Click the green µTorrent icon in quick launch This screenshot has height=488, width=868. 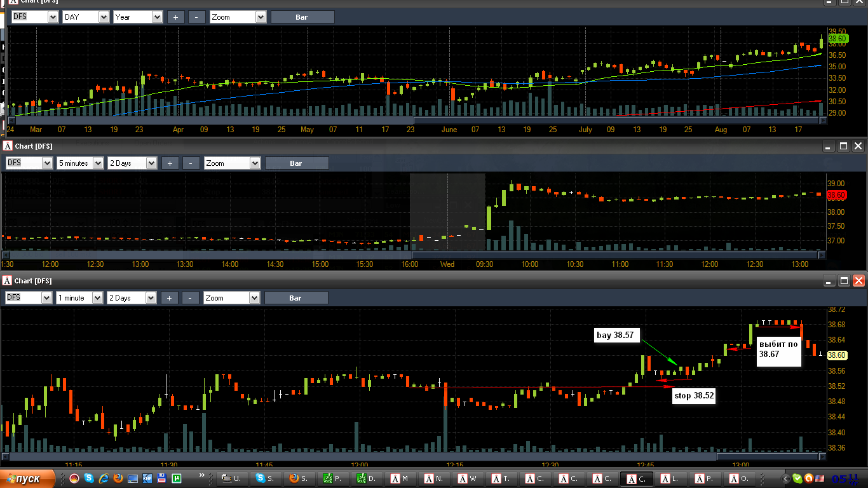pos(176,478)
